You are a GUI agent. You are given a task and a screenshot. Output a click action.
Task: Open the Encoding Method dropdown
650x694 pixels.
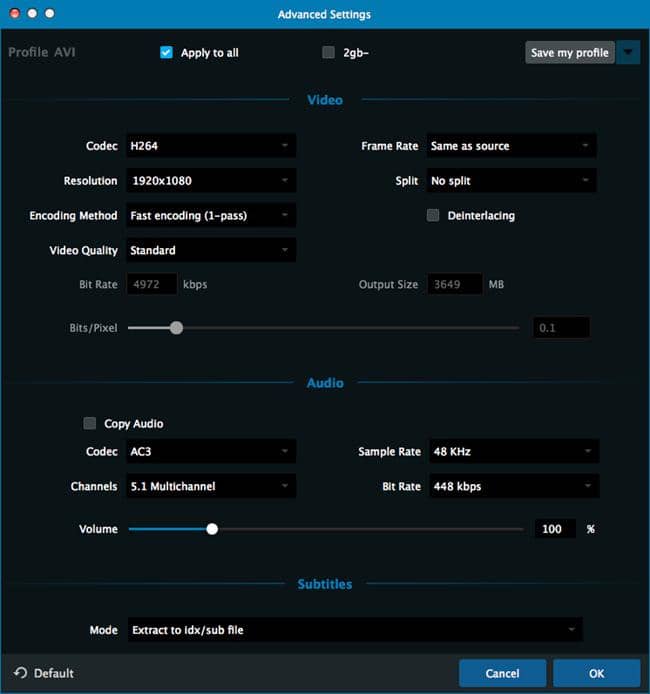pos(210,215)
